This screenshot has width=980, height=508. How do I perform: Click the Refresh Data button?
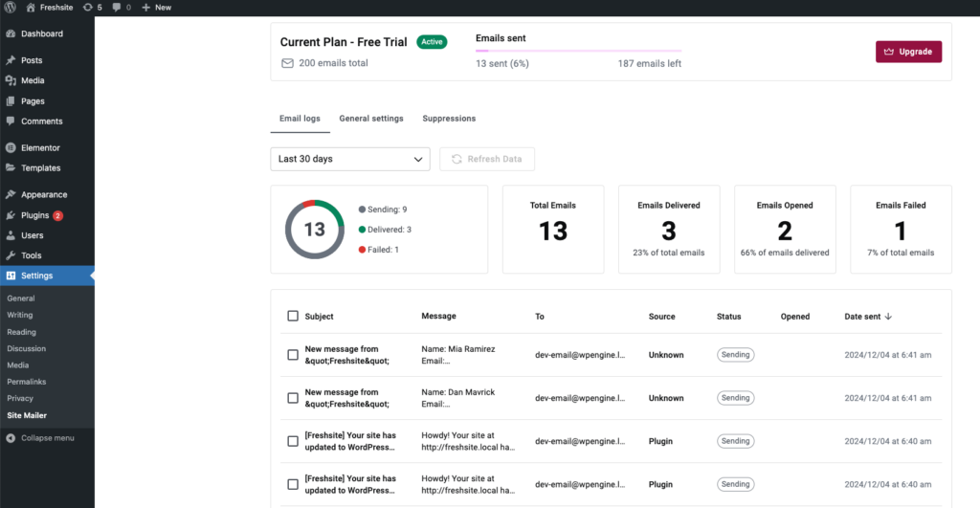(487, 159)
